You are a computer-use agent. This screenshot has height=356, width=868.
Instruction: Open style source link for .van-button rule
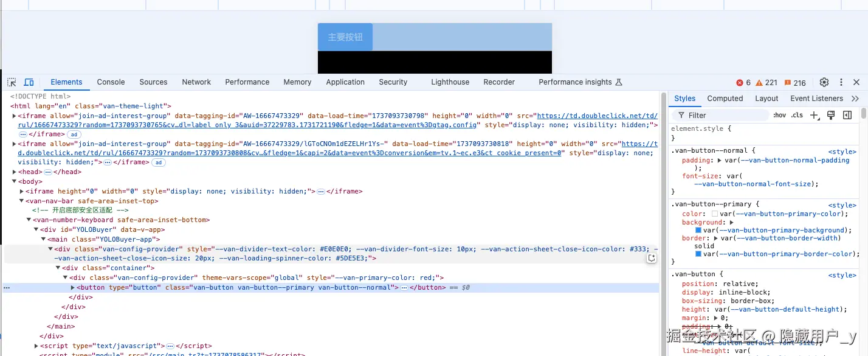click(x=842, y=275)
